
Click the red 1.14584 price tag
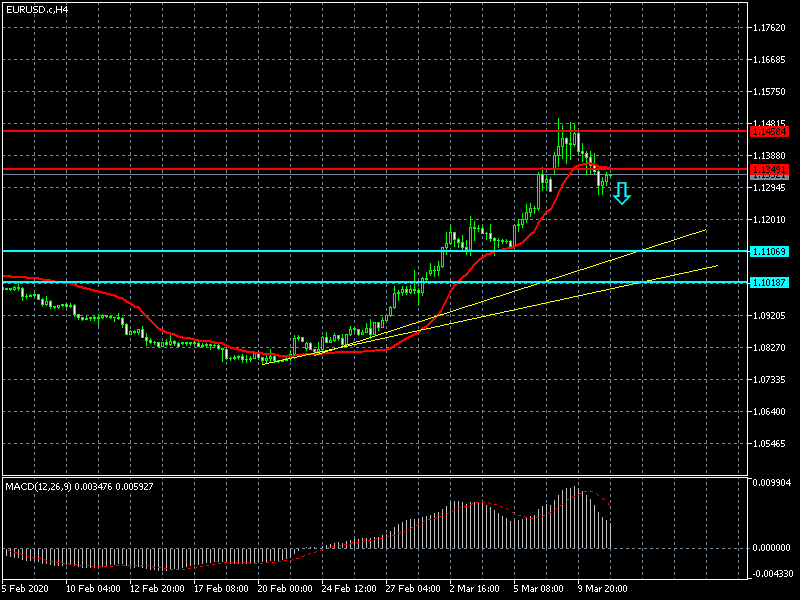[x=769, y=132]
